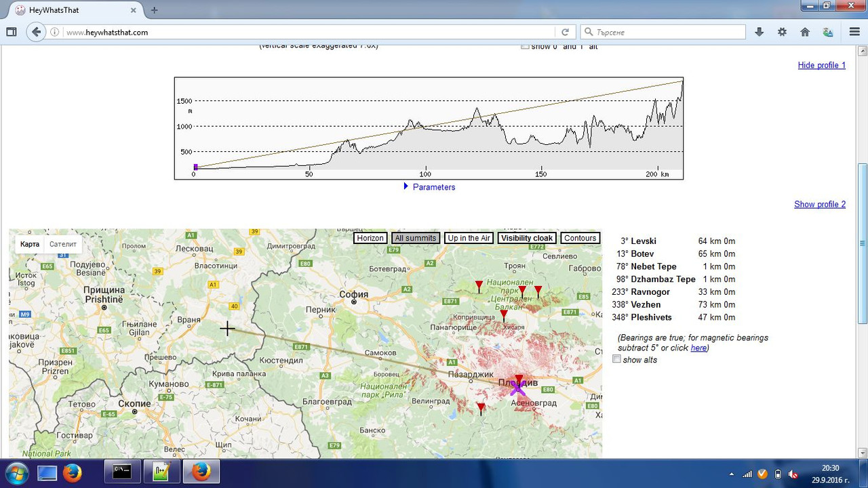868x488 pixels.
Task: Click the magnetic bearings 'here' link
Action: click(698, 348)
